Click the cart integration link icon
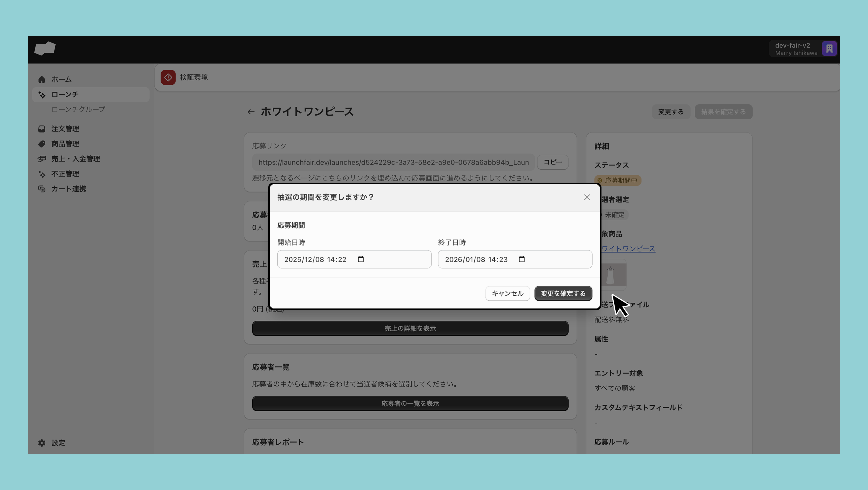Viewport: 868px width, 490px height. [x=41, y=189]
